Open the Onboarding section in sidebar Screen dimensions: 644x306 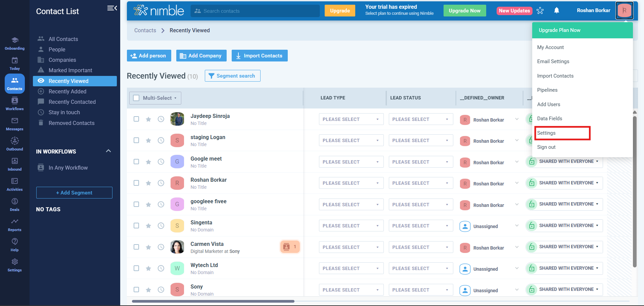coord(15,44)
